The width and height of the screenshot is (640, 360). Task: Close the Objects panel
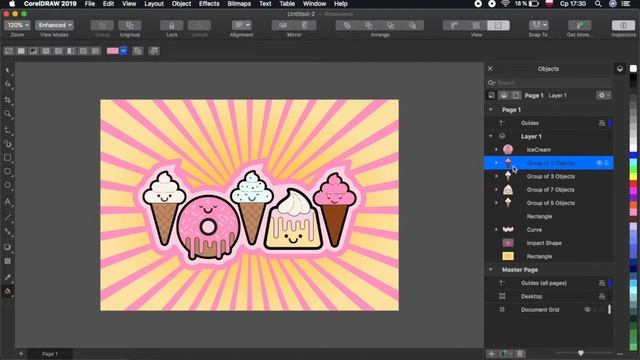[491, 69]
